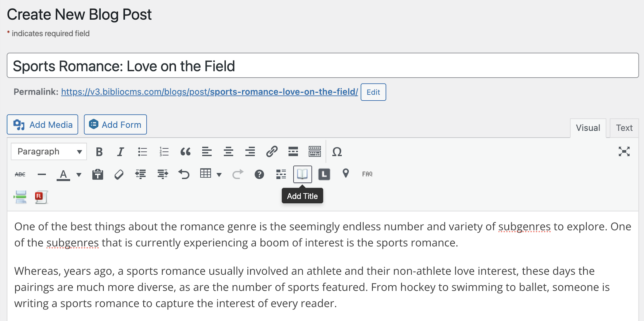Insert a horizontal line
The image size is (644, 321).
click(42, 174)
